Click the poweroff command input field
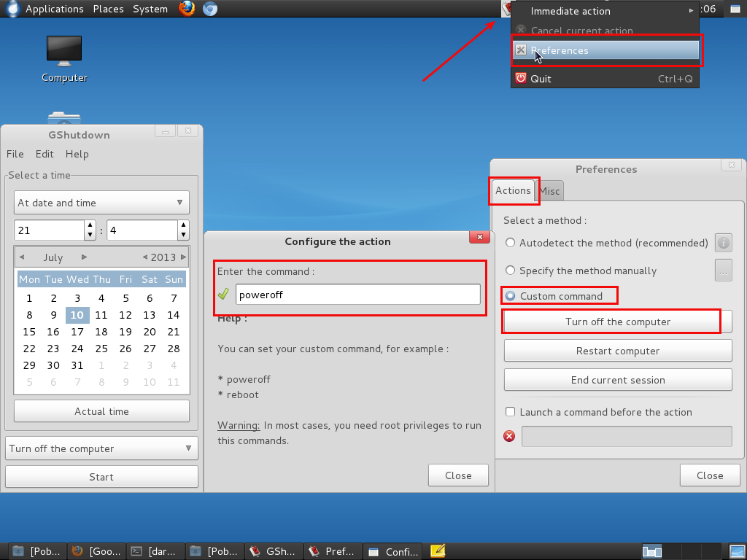Viewport: 747px width, 560px height. (357, 295)
